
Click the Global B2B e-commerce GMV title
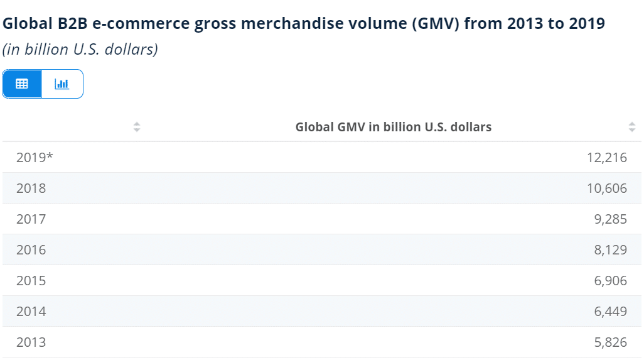(x=304, y=24)
